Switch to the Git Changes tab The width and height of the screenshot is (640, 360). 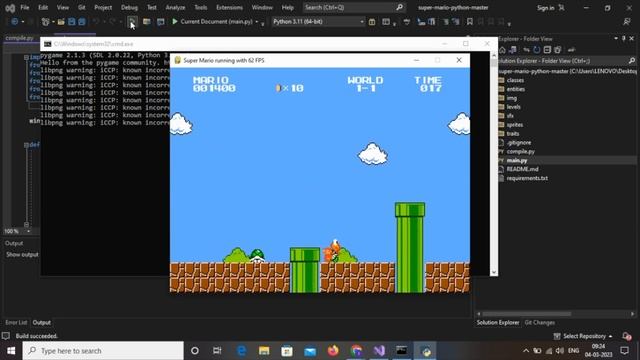pyautogui.click(x=539, y=322)
